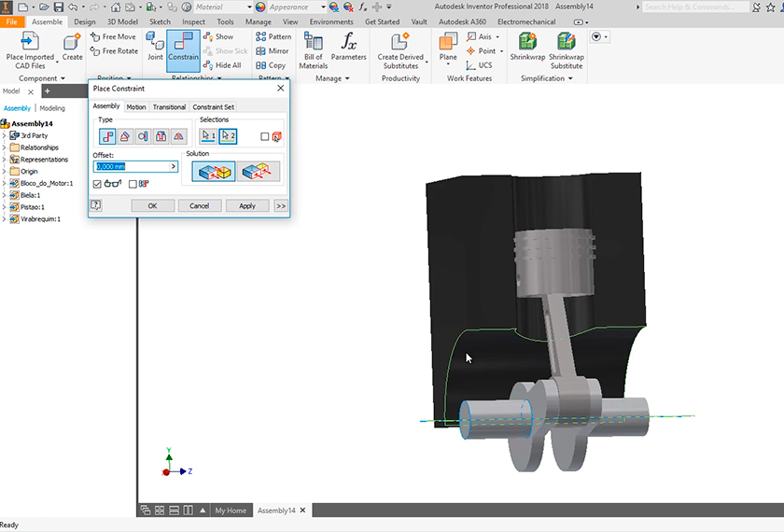Switch to the Motion tab
Screen dimensions: 784x532
[x=136, y=107]
